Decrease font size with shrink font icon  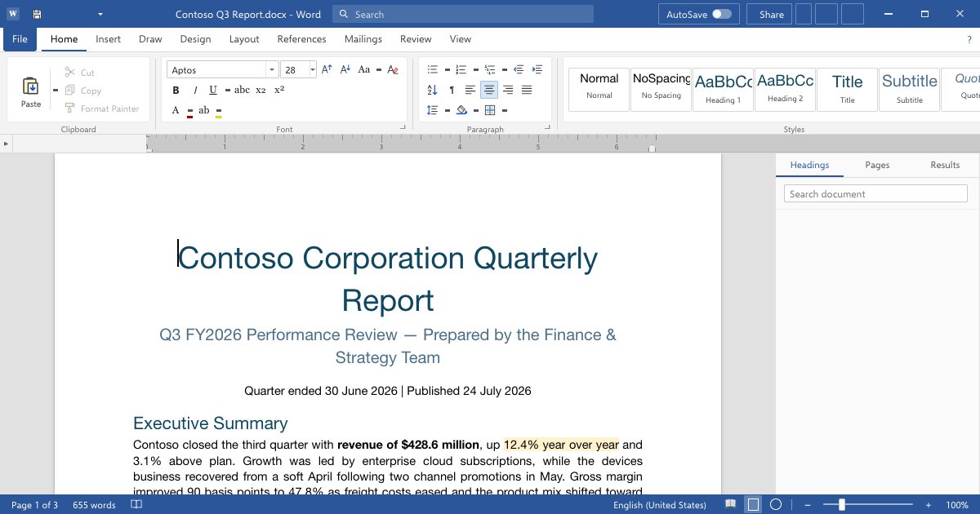coord(345,69)
